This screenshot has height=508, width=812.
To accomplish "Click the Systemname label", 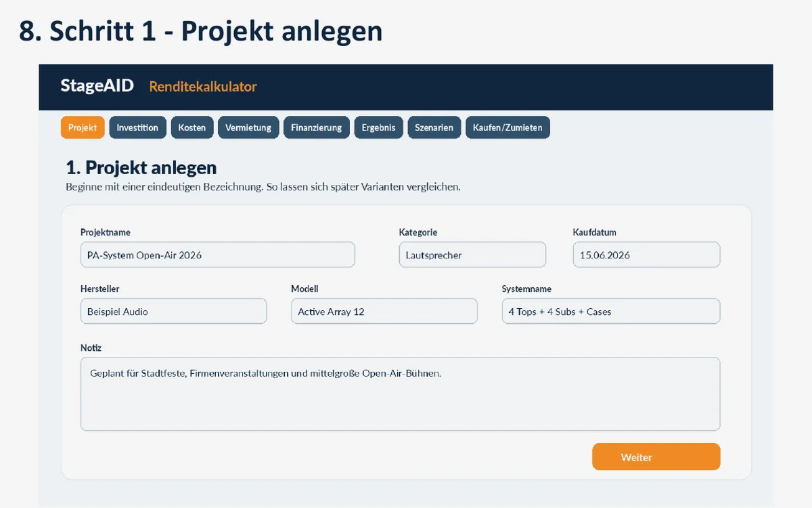I will pyautogui.click(x=526, y=289).
